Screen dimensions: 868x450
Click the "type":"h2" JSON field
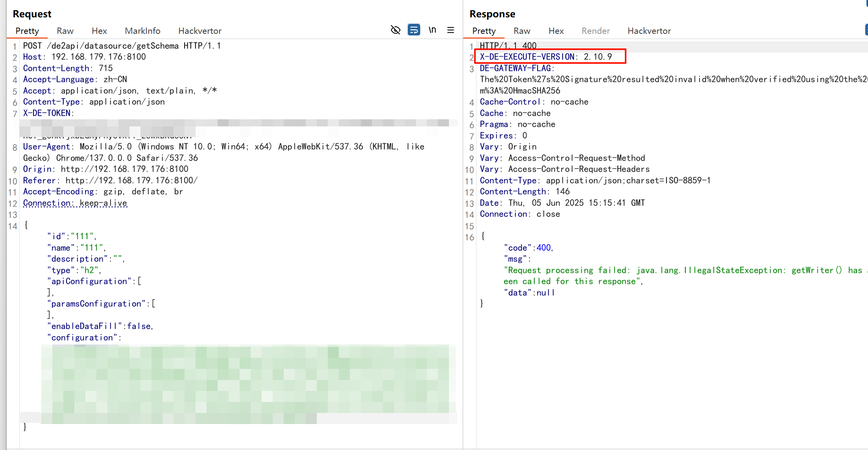pyautogui.click(x=74, y=270)
